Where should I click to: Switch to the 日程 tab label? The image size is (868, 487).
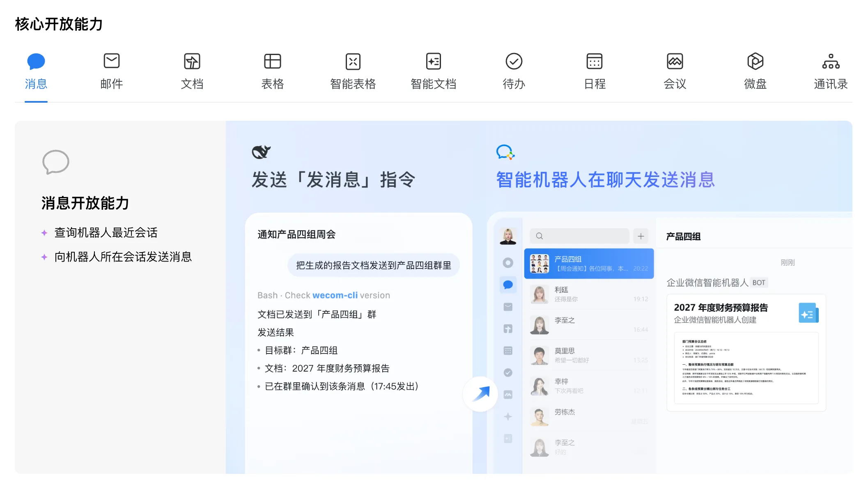[595, 84]
